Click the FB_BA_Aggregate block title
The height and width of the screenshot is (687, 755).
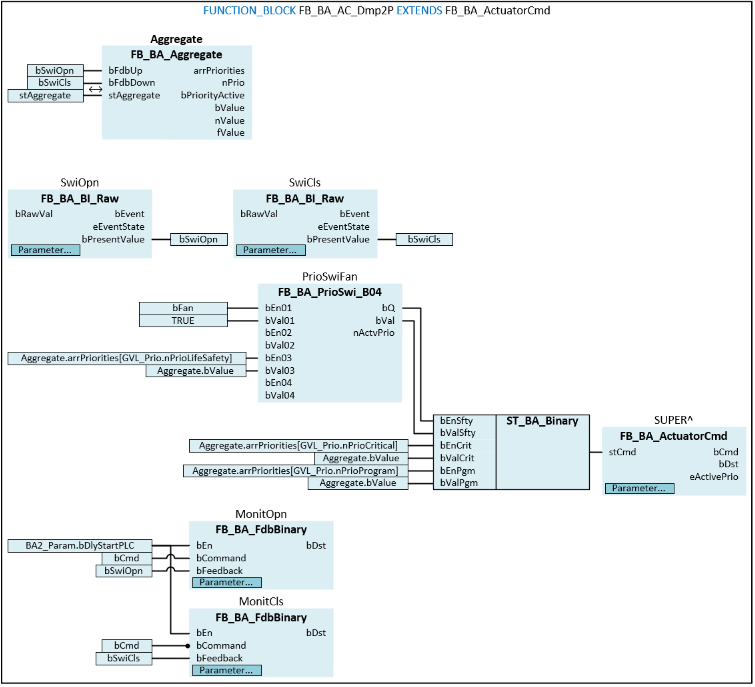coord(176,54)
